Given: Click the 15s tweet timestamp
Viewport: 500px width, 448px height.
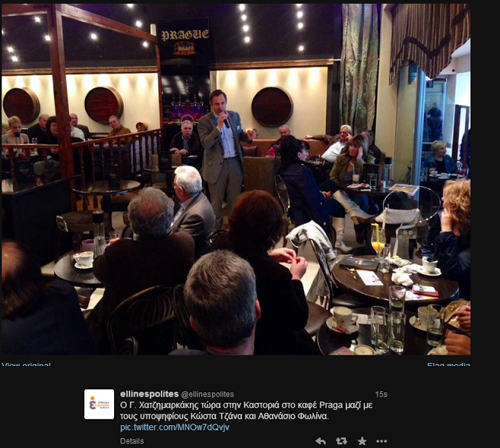Looking at the screenshot, I should pos(381,394).
